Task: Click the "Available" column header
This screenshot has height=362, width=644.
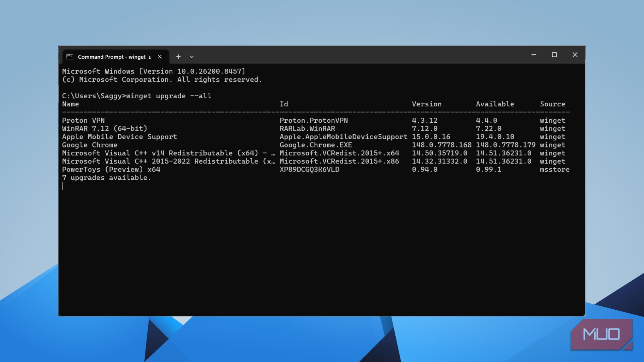Action: point(495,104)
